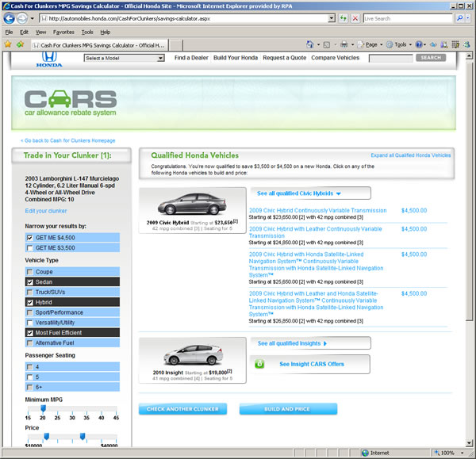Click the blue Help question mark icon

coord(420,45)
